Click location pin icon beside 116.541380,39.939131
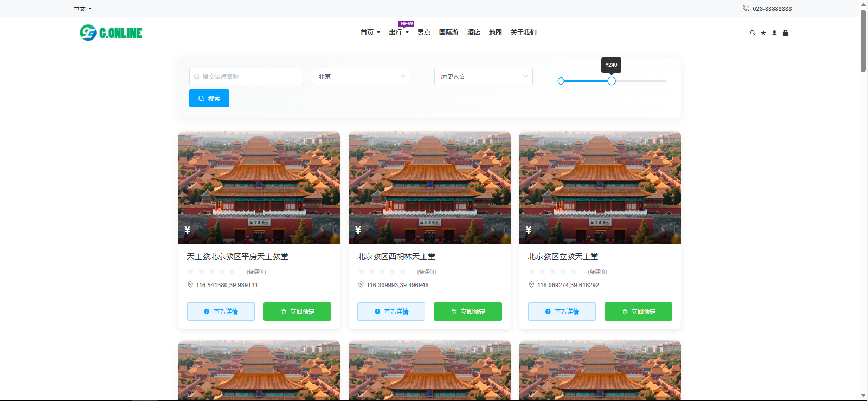This screenshot has width=868, height=401. pos(190,284)
